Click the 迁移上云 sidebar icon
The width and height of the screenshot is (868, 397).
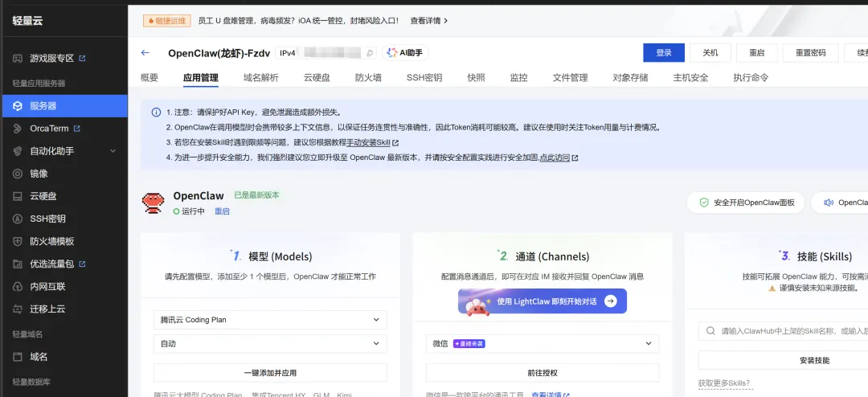point(18,309)
